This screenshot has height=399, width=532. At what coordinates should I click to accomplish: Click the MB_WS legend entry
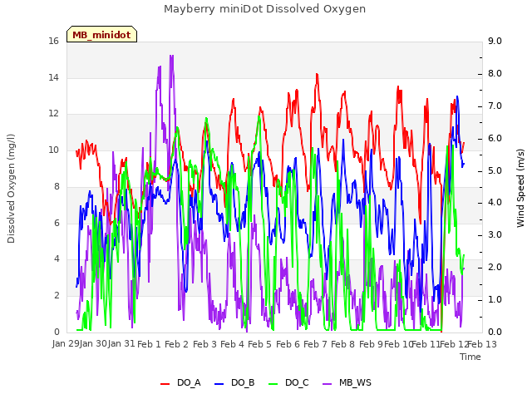tap(347, 383)
